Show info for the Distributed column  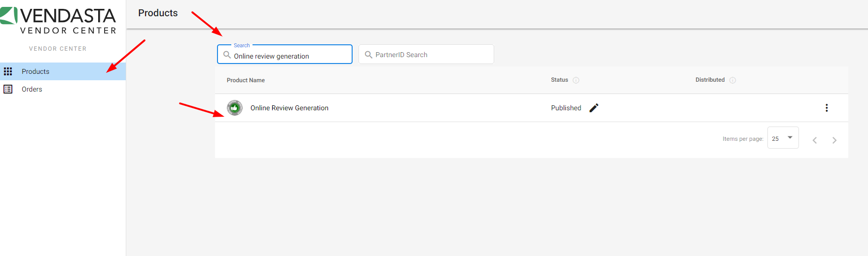pos(732,80)
